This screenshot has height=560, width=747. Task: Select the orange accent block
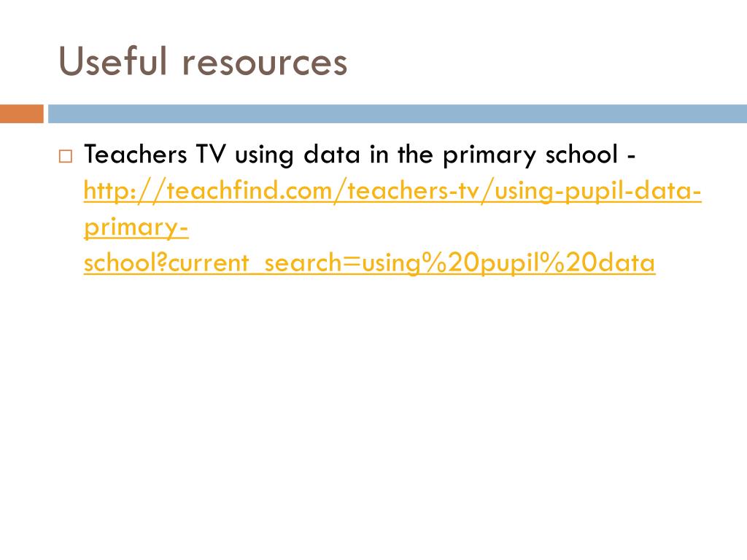[21, 114]
